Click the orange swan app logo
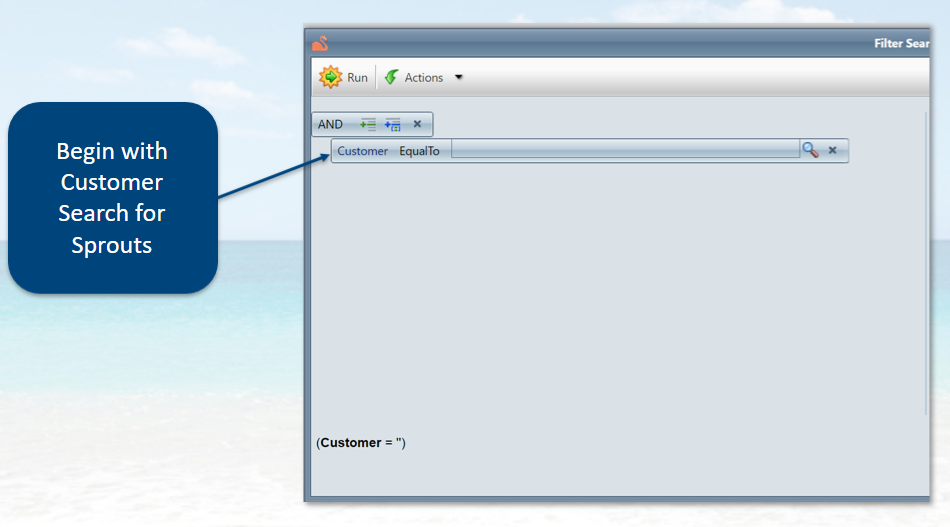 320,43
